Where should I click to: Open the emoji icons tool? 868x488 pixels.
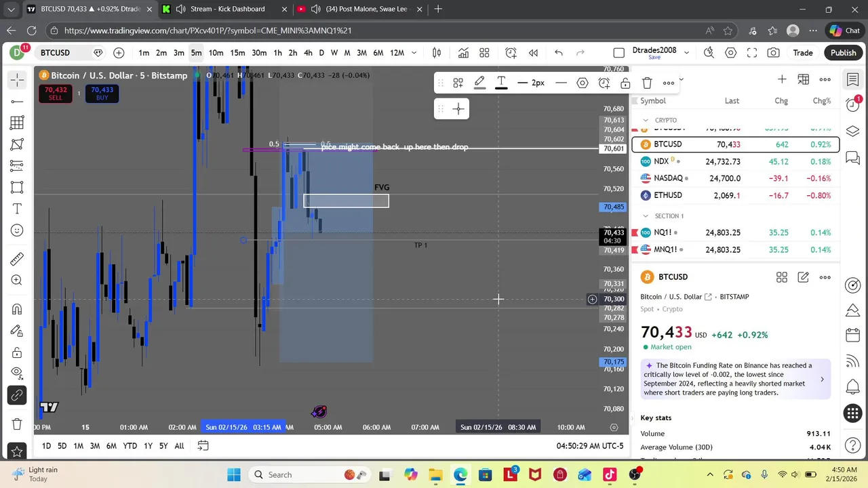[x=17, y=230]
